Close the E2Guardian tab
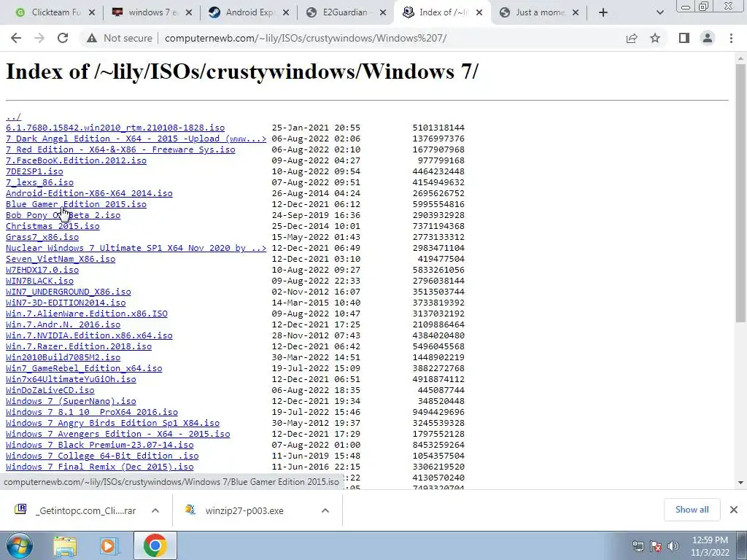747x560 pixels. pyautogui.click(x=382, y=12)
